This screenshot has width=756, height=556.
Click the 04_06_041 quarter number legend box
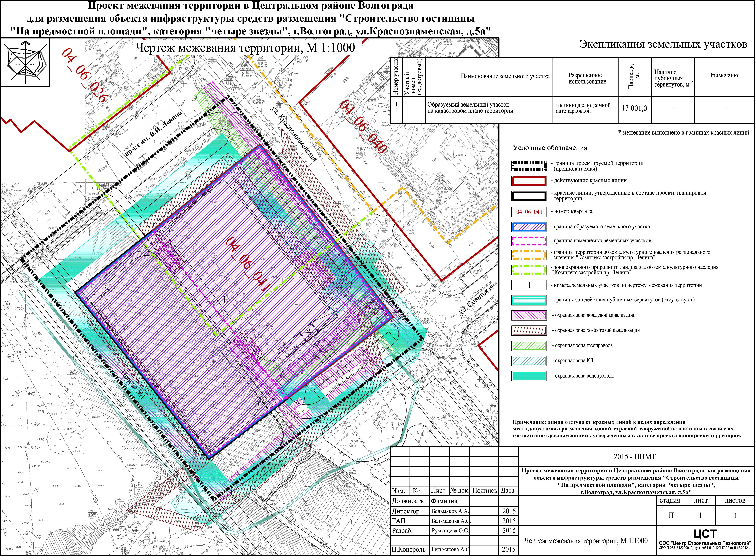529,212
